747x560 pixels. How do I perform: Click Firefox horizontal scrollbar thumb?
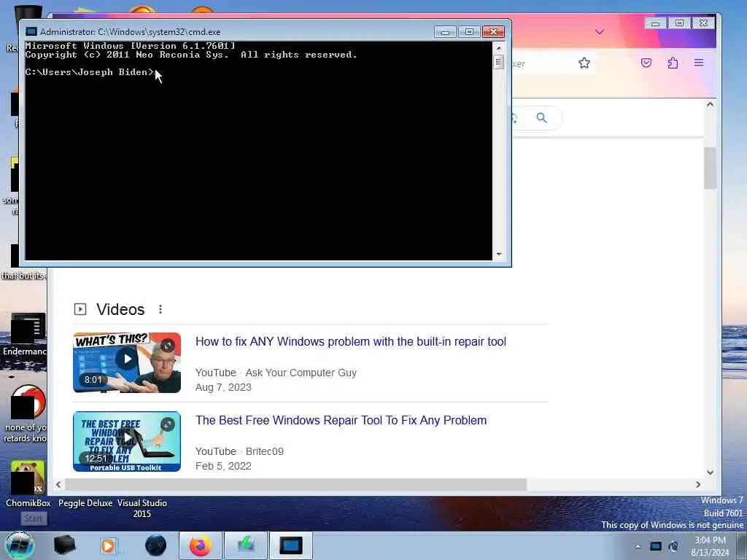pos(296,485)
